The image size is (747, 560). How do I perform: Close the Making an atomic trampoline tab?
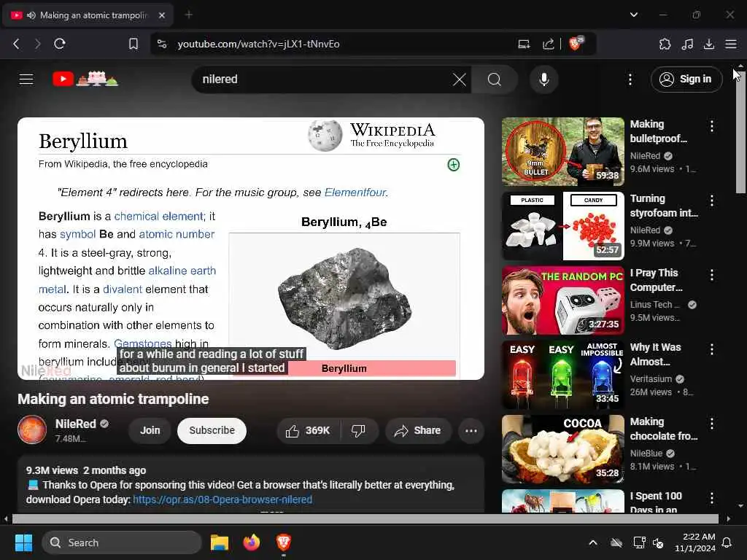[x=162, y=15]
